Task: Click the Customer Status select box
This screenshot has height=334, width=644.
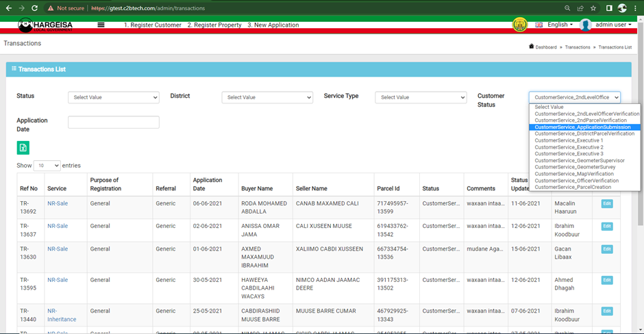Action: [575, 97]
